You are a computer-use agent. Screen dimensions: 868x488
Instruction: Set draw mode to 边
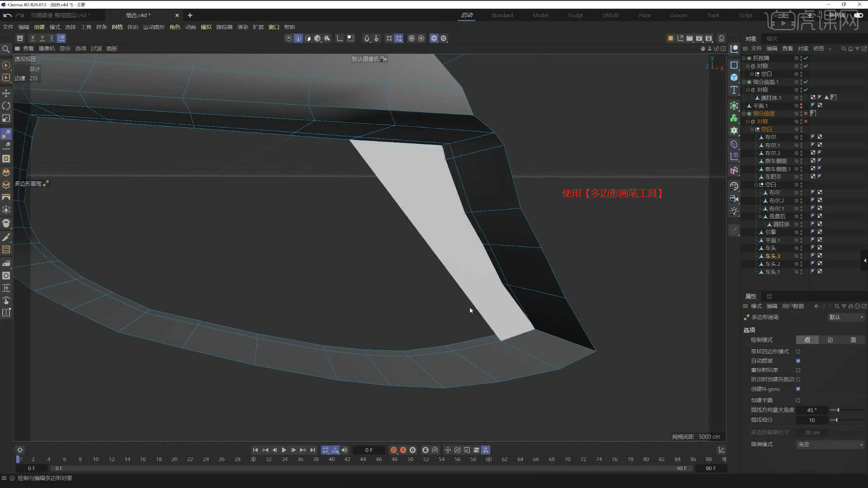[830, 340]
